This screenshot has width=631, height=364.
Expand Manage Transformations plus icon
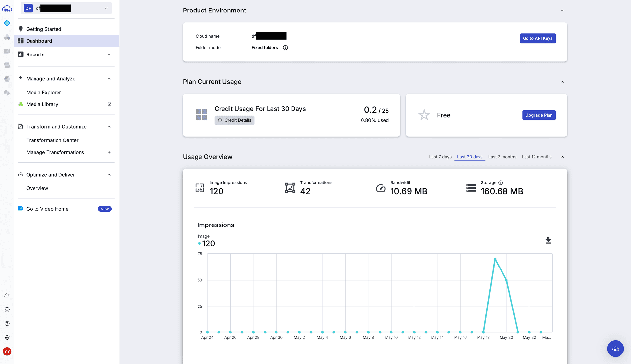[109, 152]
